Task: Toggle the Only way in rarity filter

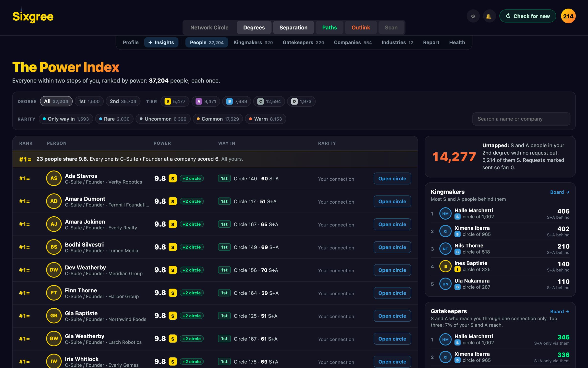Action: 66,119
